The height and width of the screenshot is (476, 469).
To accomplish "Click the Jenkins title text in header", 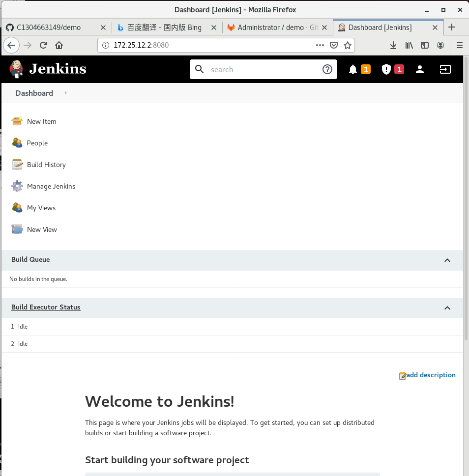I will [58, 69].
